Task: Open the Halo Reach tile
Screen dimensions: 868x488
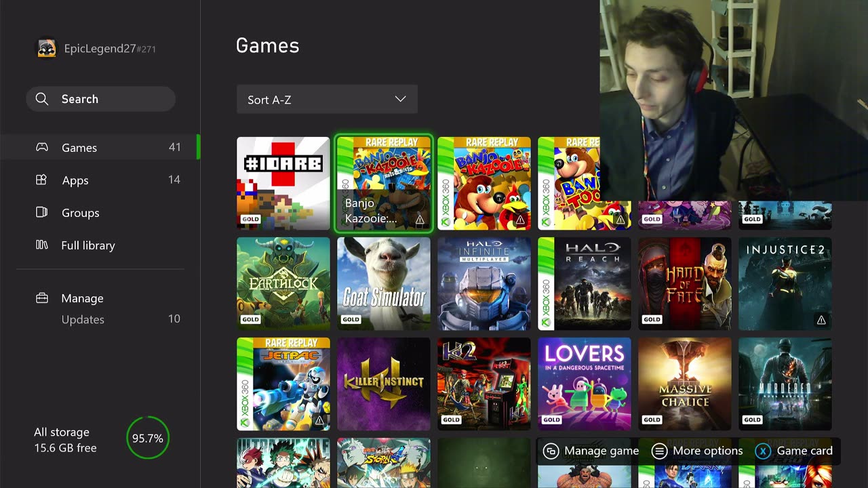Action: 585,284
